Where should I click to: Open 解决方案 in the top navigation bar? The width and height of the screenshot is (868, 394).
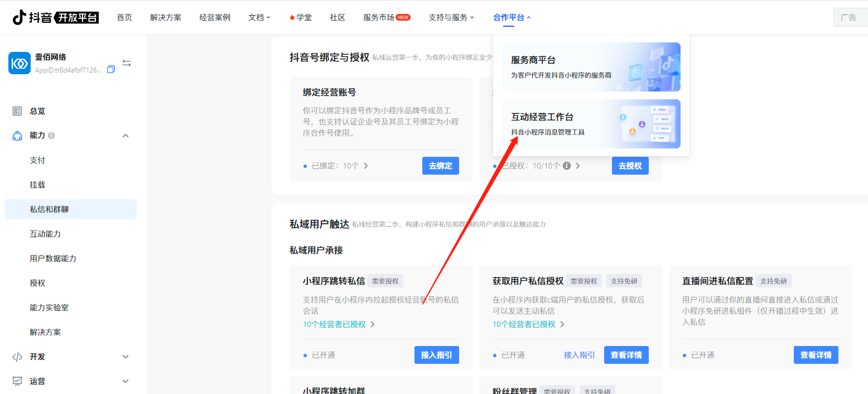click(x=166, y=17)
